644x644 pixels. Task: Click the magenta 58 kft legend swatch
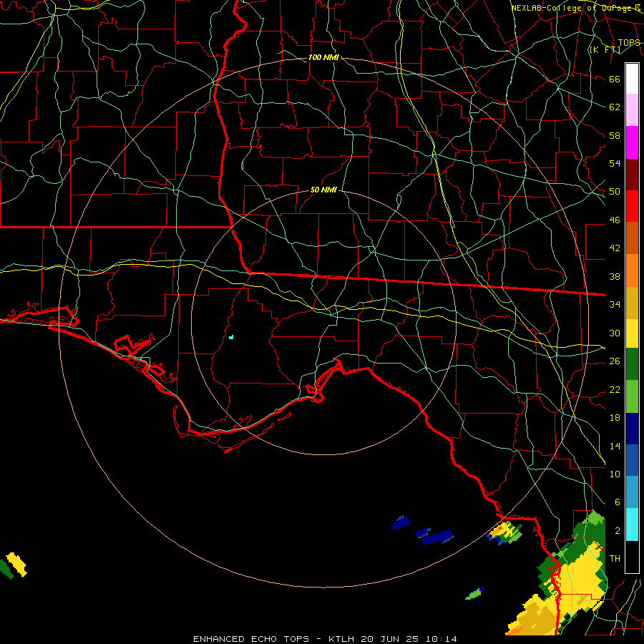click(632, 142)
